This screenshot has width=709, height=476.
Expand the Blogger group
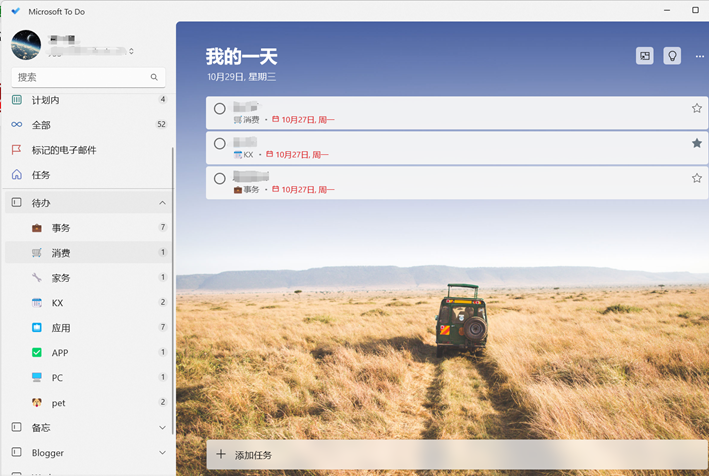(x=162, y=453)
